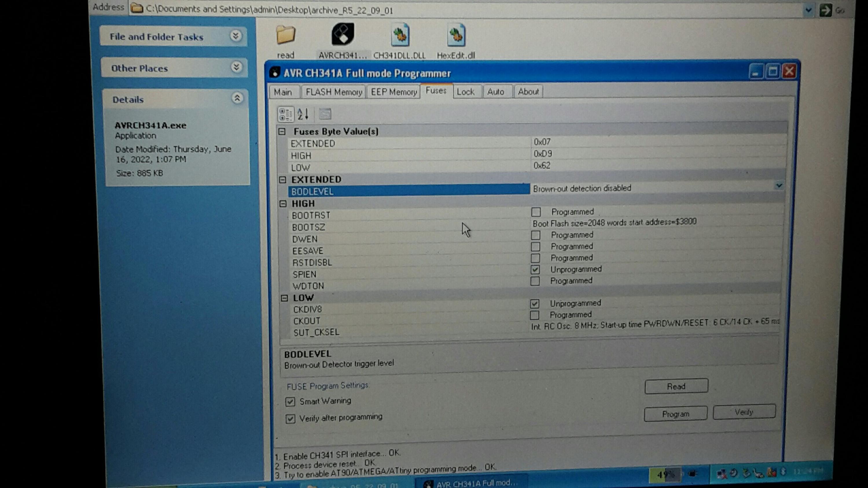Click the Alphabetical sort toolbar icon

point(303,114)
